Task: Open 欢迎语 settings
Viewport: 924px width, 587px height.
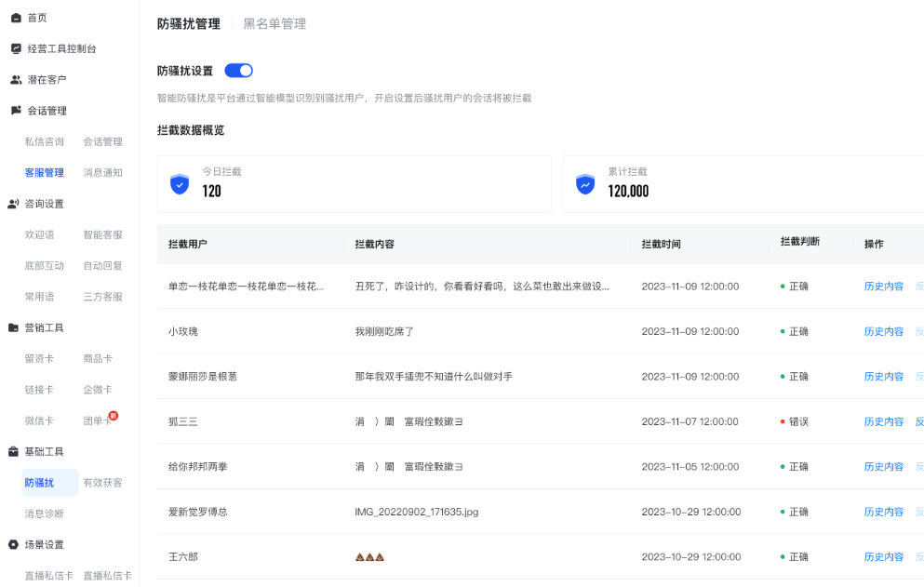Action: (39, 234)
